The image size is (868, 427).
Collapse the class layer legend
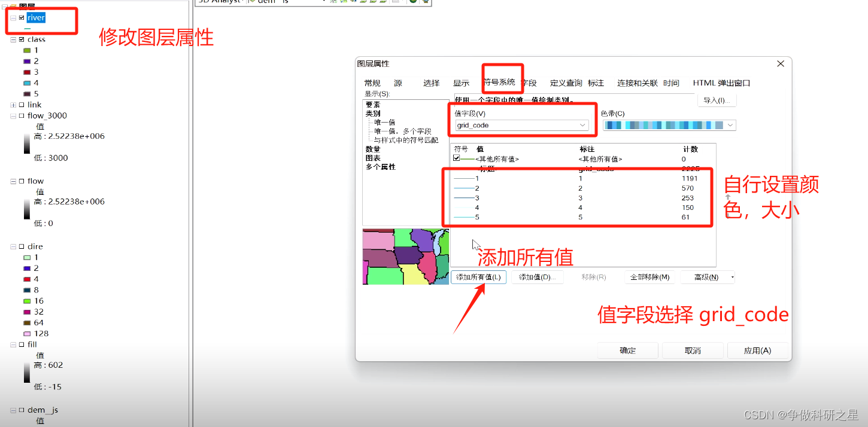click(x=13, y=39)
